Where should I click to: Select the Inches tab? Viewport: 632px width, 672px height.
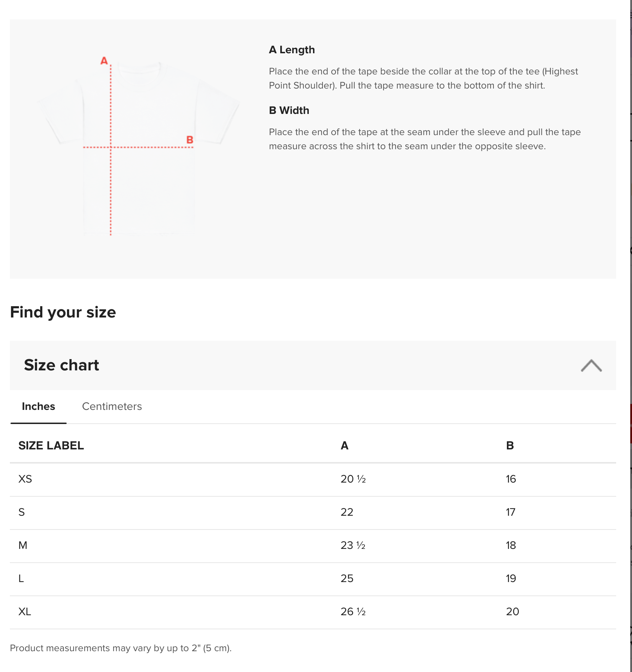38,406
